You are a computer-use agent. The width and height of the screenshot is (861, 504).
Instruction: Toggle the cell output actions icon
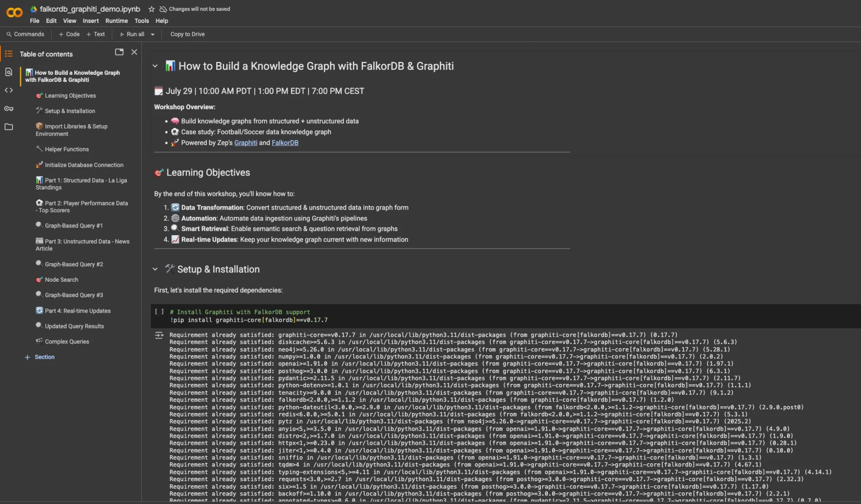coord(159,335)
